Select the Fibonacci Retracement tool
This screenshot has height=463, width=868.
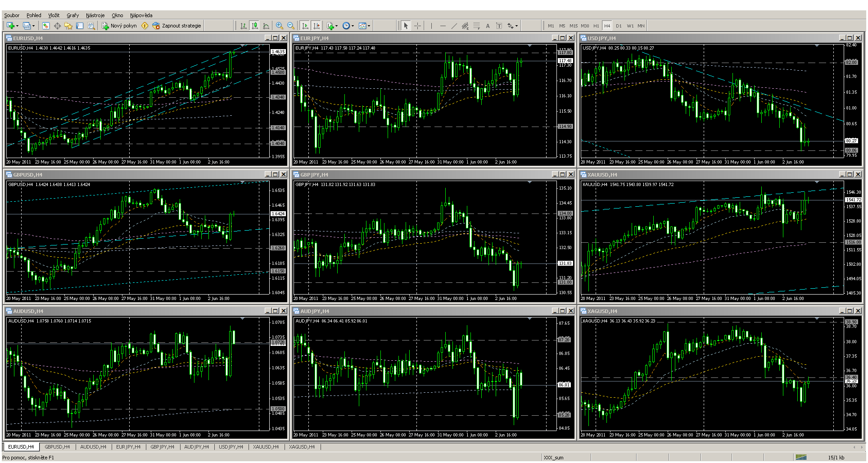click(476, 26)
